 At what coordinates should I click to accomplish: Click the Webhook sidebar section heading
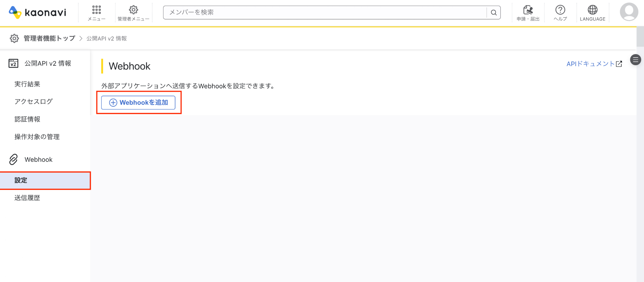click(x=38, y=160)
